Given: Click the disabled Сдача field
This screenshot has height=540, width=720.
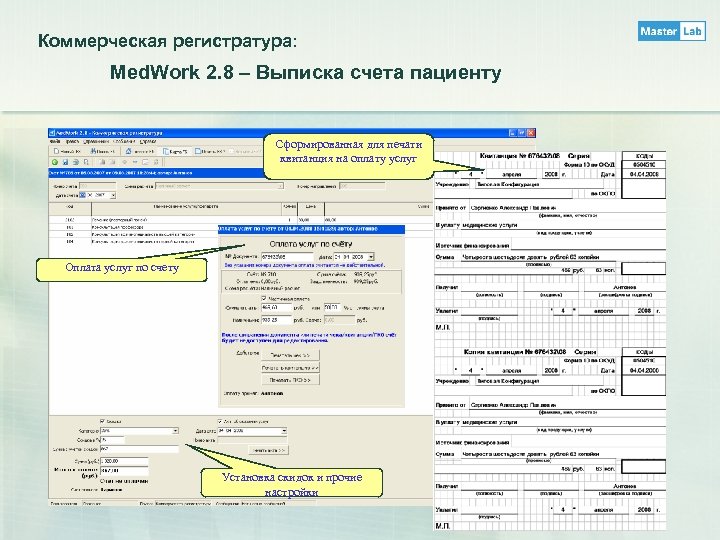Looking at the screenshot, I should (339, 320).
